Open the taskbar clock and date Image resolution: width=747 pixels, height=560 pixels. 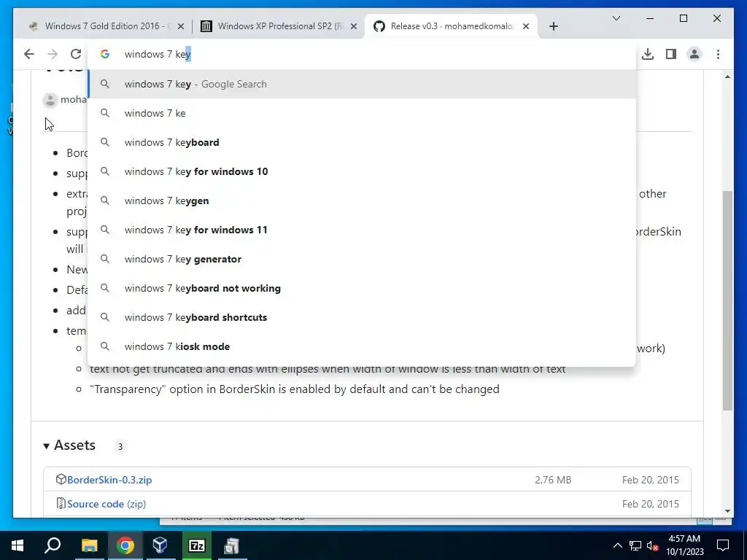pos(684,545)
